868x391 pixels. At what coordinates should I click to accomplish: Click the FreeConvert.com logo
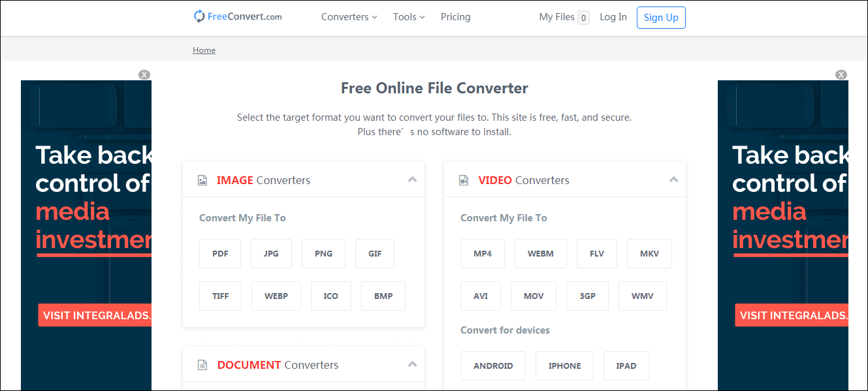[x=238, y=16]
